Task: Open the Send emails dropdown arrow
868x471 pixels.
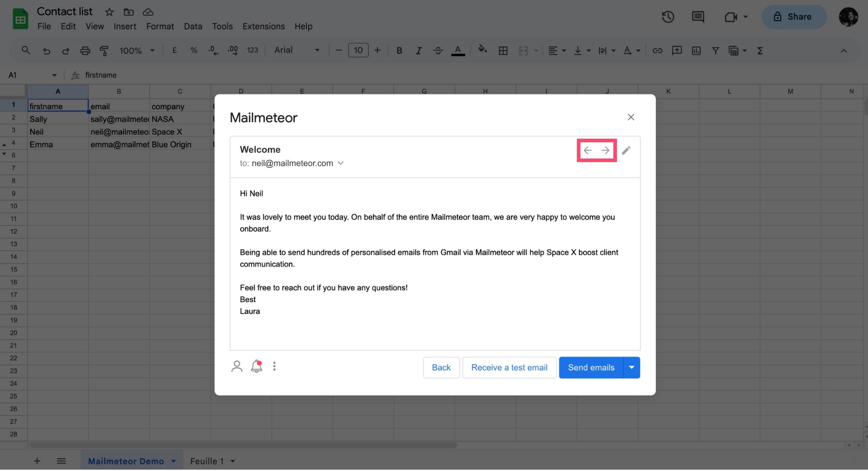Action: point(631,368)
